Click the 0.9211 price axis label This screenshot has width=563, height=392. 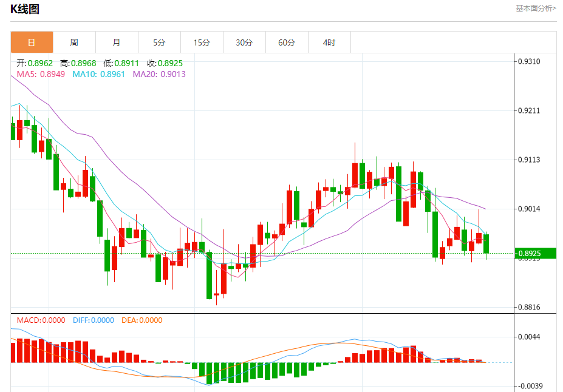[529, 111]
